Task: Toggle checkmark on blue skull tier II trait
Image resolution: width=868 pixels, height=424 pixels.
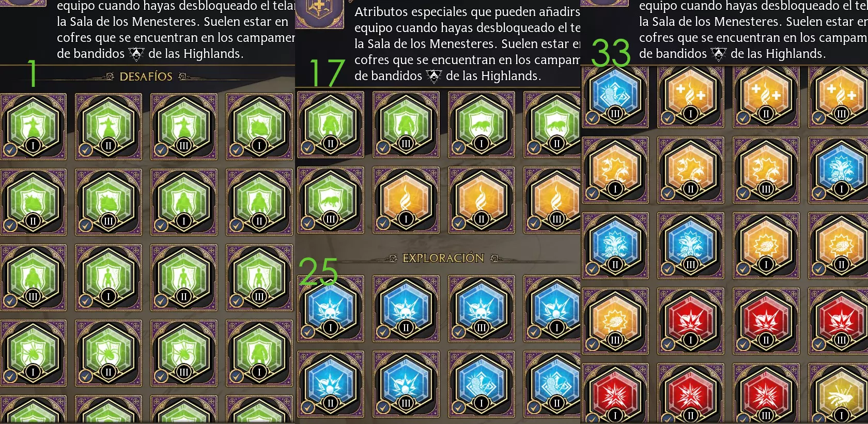Action: (x=383, y=331)
